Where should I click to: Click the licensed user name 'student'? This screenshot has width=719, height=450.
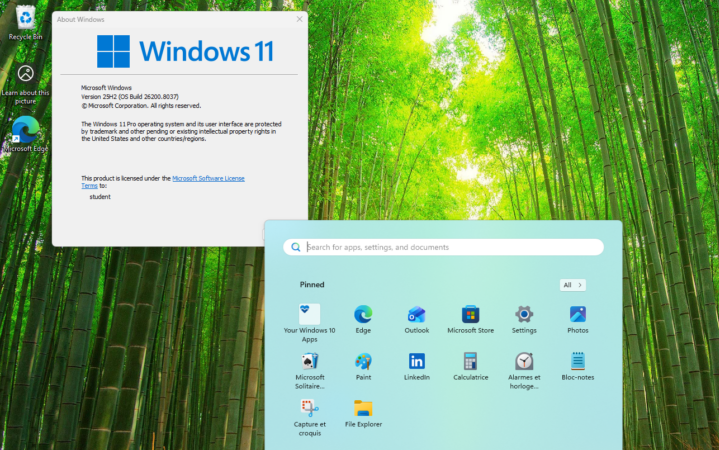click(100, 197)
